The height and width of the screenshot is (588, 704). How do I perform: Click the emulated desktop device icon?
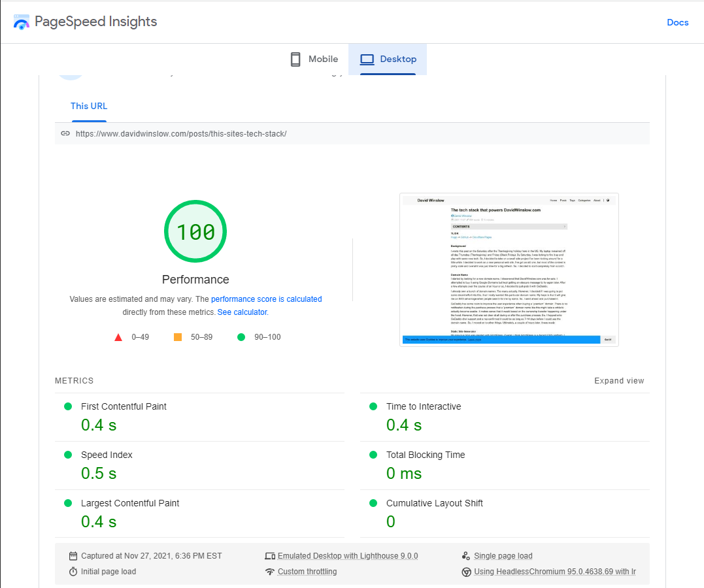270,556
